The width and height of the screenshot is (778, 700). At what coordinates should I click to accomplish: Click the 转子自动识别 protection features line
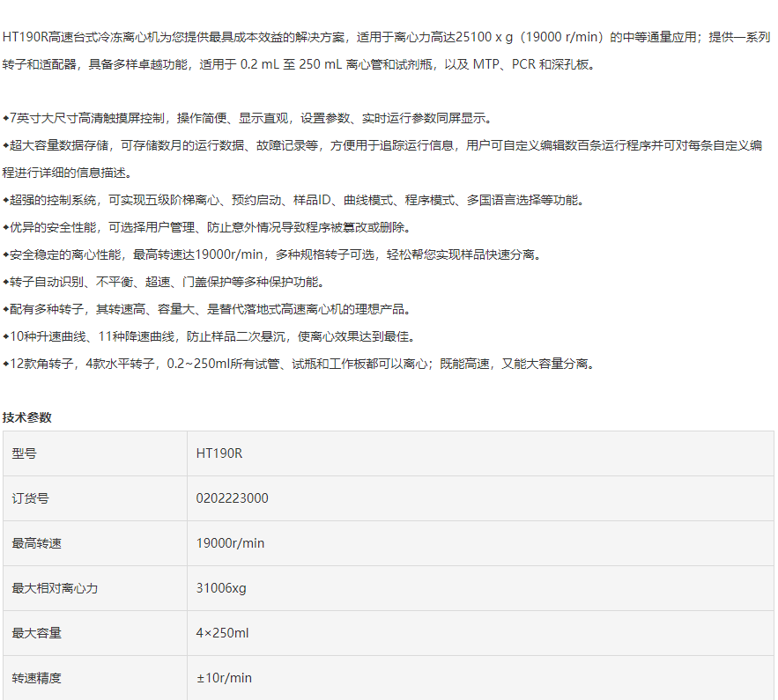tap(167, 282)
